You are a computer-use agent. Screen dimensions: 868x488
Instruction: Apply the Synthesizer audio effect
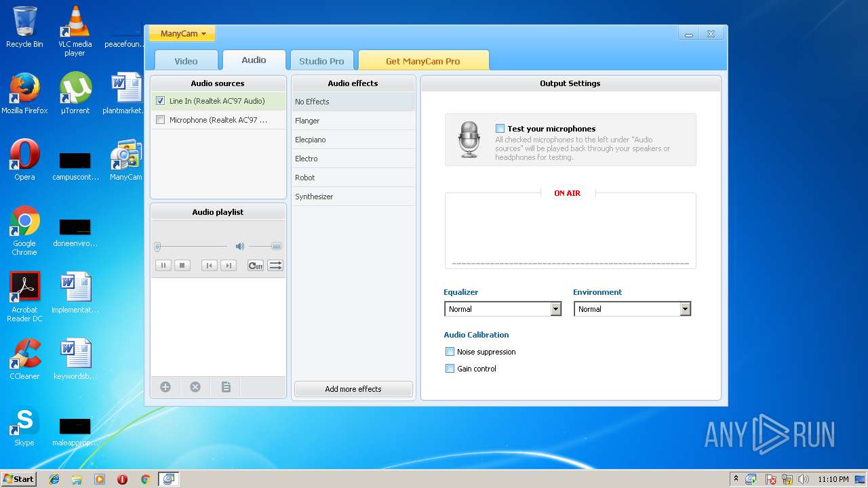tap(353, 197)
